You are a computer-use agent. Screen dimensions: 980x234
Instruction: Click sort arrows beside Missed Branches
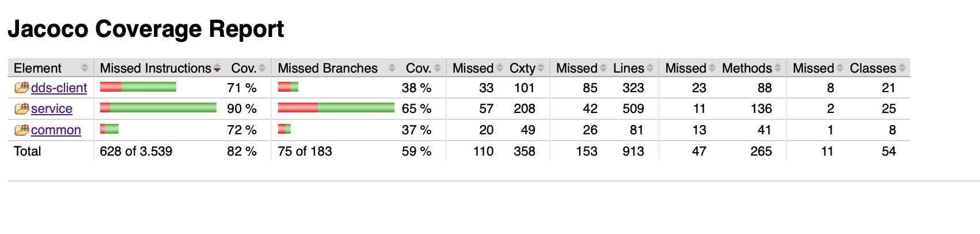coord(392,68)
